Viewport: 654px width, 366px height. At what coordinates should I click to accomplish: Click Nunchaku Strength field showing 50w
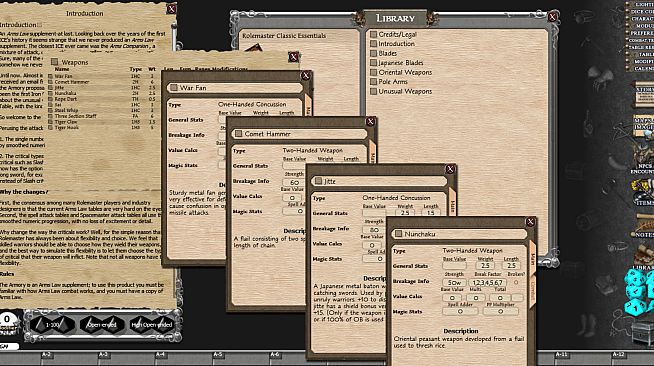(454, 283)
